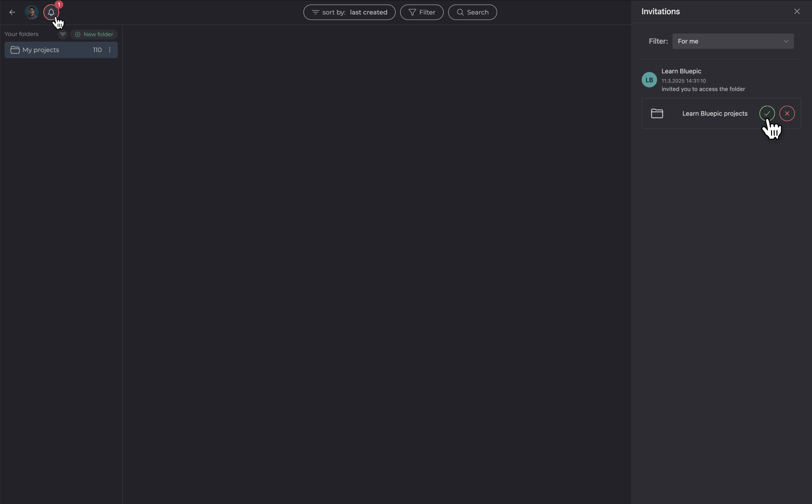Click 'invited you to access the folder' text
The height and width of the screenshot is (504, 812).
point(703,89)
